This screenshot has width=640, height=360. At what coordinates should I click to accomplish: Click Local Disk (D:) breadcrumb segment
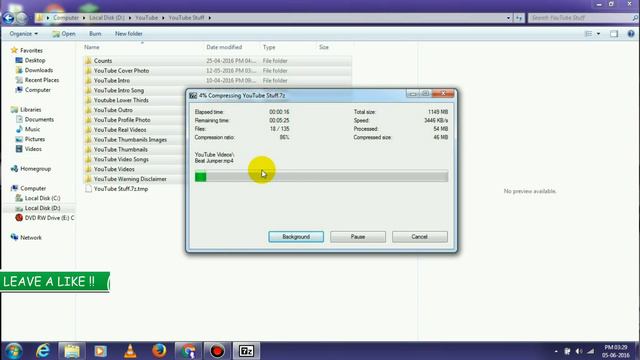coord(107,18)
